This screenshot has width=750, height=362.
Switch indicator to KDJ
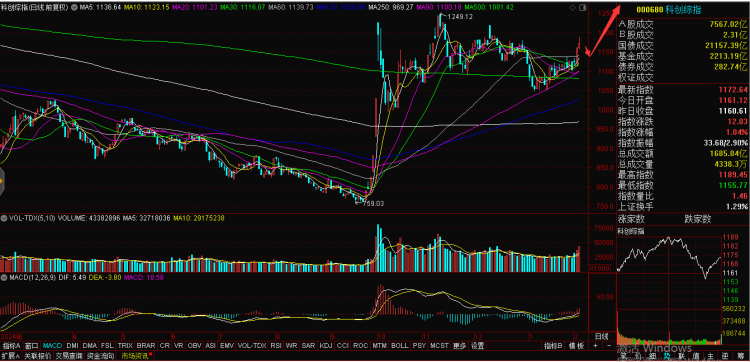(325, 346)
